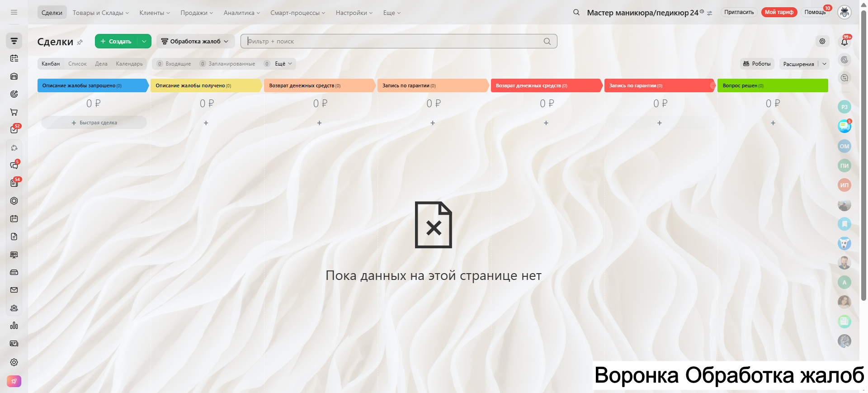868x393 pixels.
Task: Click the yellow Описание жалобы получено stage
Action: (x=207, y=85)
